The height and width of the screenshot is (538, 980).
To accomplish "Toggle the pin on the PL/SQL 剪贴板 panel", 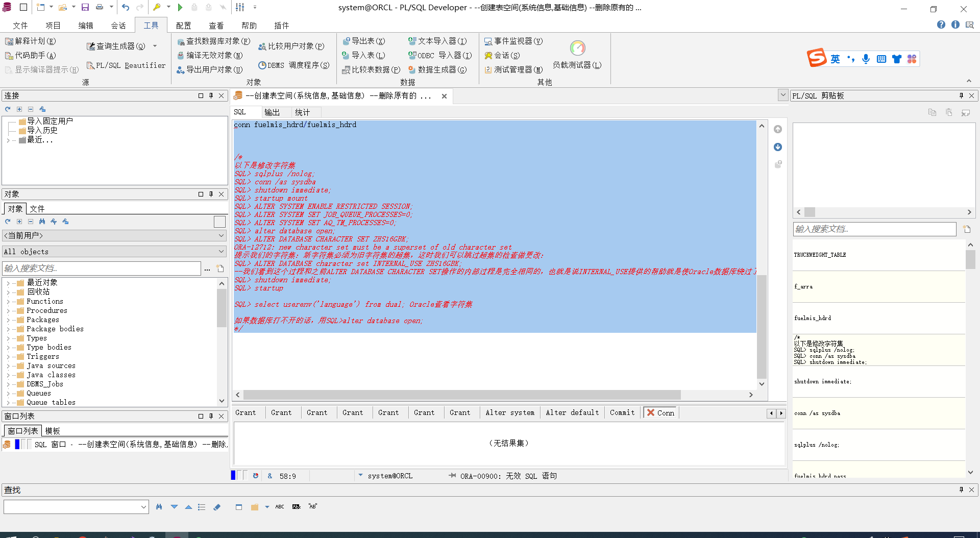I will (961, 95).
